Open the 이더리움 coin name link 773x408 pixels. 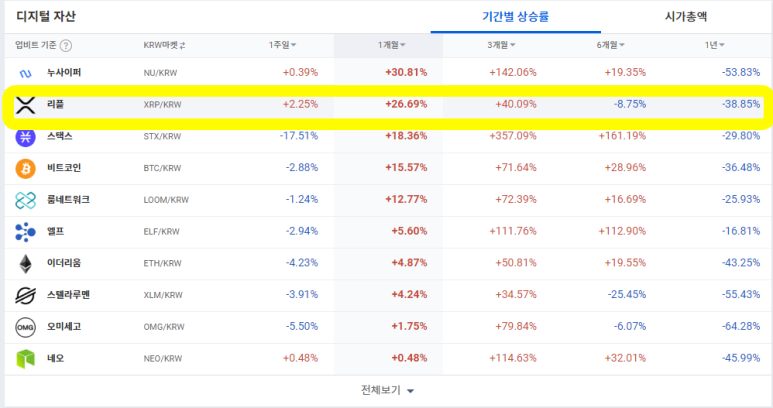[64, 263]
